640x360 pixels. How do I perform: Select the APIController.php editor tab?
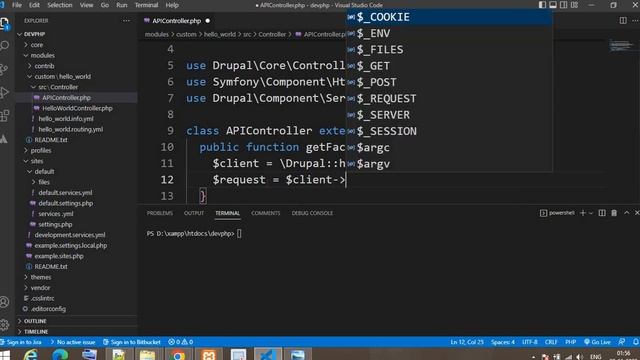[177, 20]
